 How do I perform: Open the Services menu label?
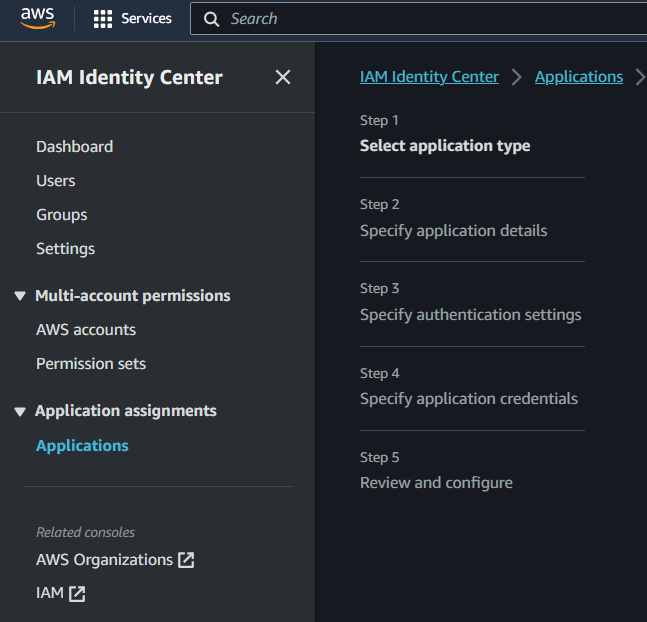146,19
